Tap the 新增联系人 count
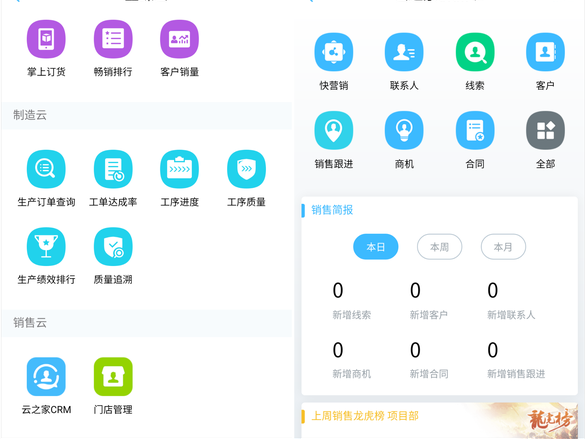This screenshot has height=439, width=586. tap(493, 290)
